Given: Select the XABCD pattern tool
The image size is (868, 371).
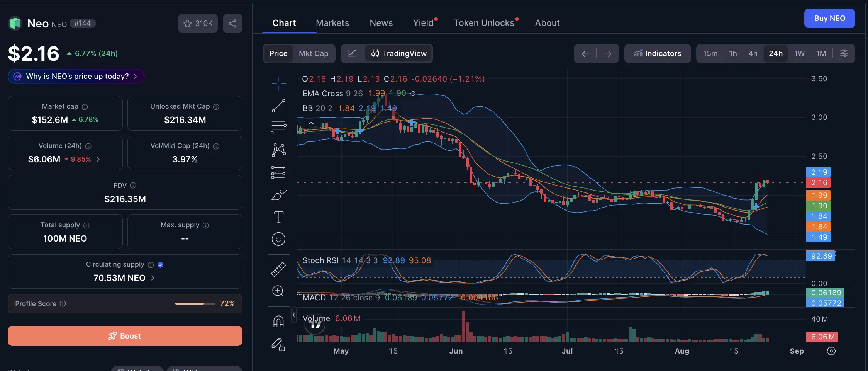Looking at the screenshot, I should click(x=278, y=150).
